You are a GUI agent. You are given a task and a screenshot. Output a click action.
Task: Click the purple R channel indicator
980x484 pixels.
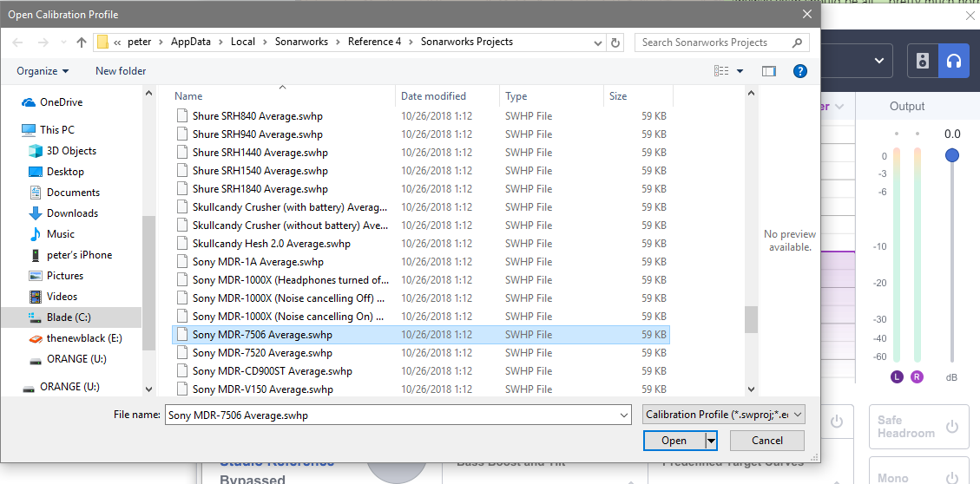918,376
